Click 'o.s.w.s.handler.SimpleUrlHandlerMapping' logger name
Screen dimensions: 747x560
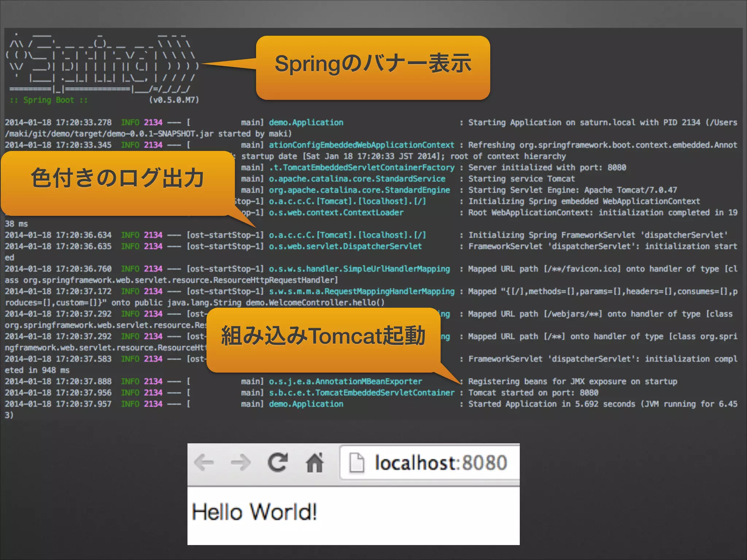pyautogui.click(x=359, y=269)
